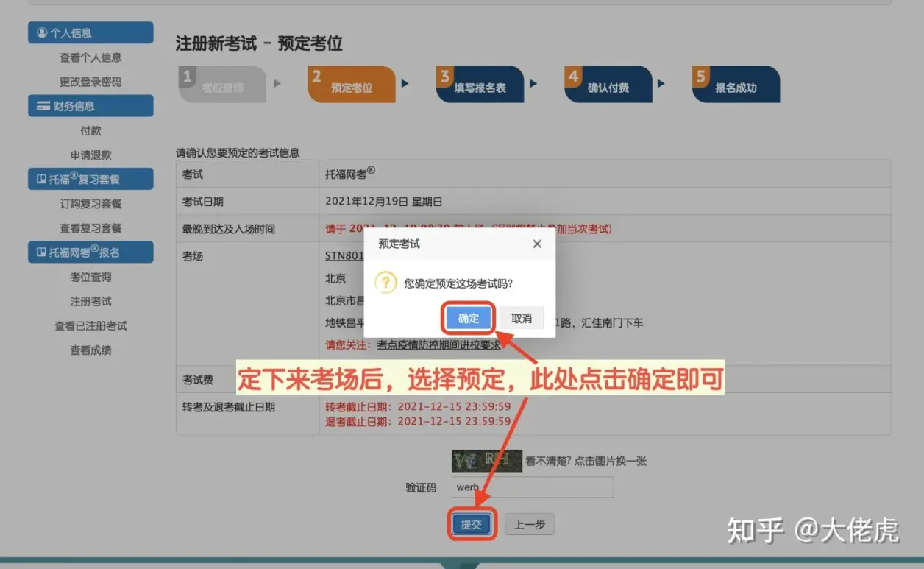Focus the 验证码 input field
Screen dimensions: 924x569
point(533,487)
